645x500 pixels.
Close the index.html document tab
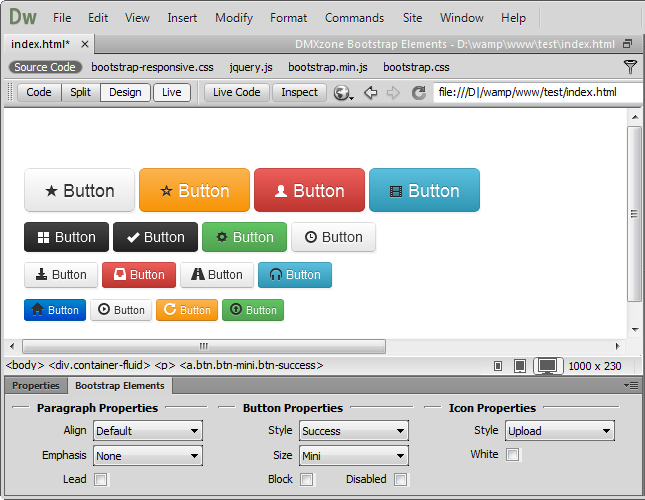pyautogui.click(x=85, y=44)
